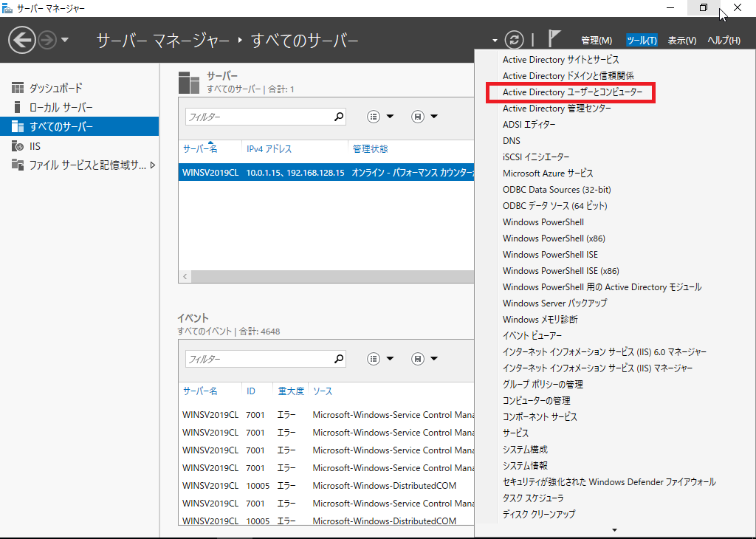The height and width of the screenshot is (539, 756).
Task: Open the 管理(M) menu
Action: [597, 41]
